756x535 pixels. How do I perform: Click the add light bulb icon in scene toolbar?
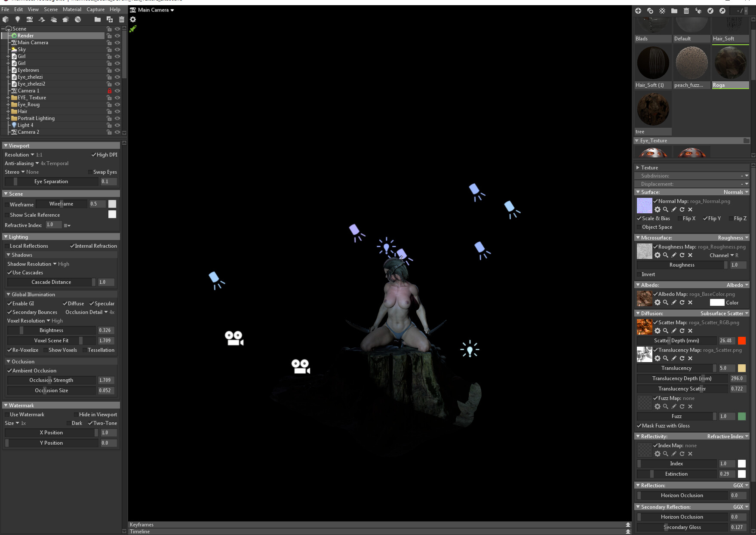(x=18, y=19)
